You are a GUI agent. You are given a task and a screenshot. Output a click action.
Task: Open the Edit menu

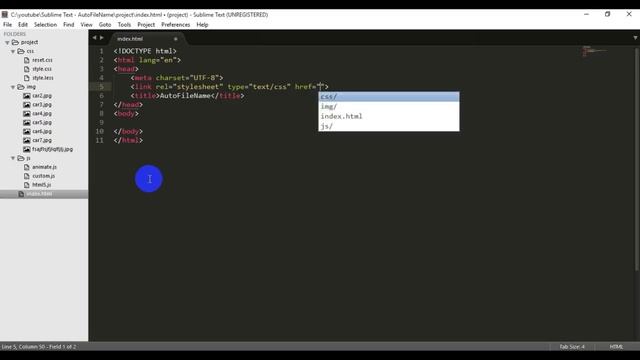pyautogui.click(x=23, y=25)
